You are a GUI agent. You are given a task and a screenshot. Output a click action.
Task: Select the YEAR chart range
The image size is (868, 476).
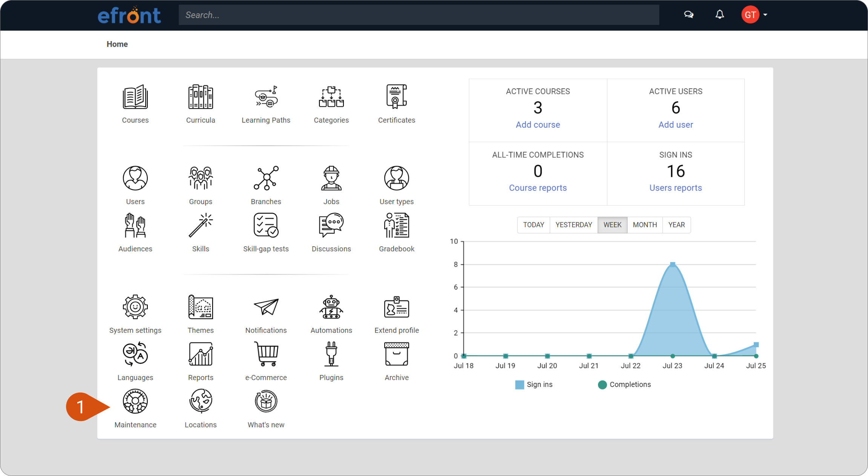pyautogui.click(x=676, y=225)
